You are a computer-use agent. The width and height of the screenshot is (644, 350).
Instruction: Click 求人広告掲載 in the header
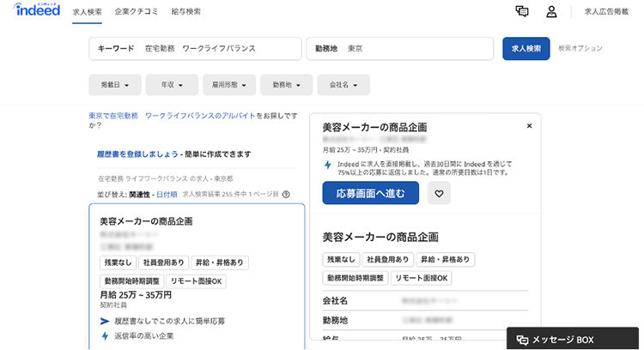coord(606,11)
